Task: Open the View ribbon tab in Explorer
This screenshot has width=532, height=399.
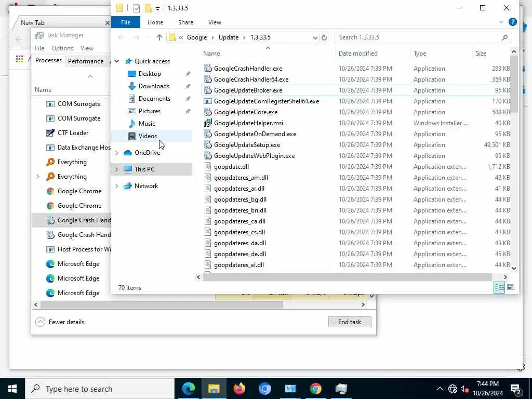Action: (215, 22)
